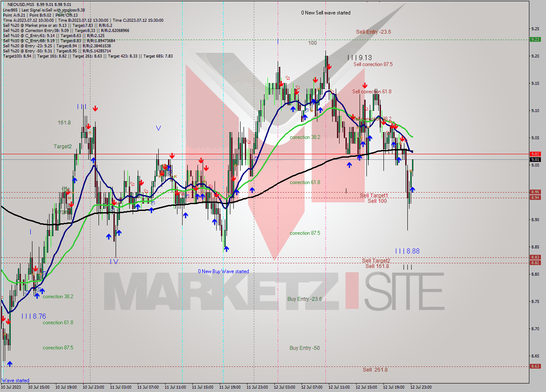This screenshot has width=546, height=392.
Task: Click the 8.75 price axis value
Action: [535, 301]
